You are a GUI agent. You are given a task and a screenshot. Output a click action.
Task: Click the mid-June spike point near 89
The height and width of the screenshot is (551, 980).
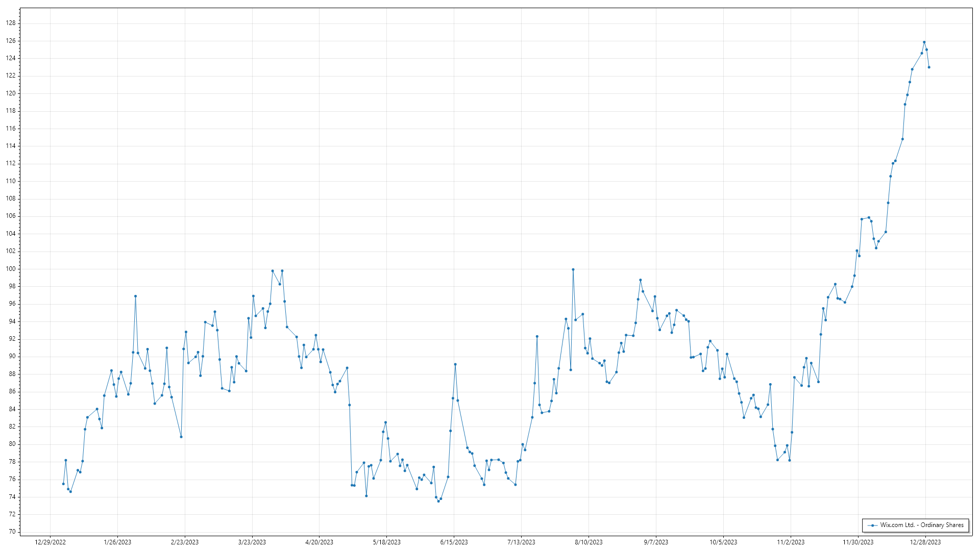[455, 364]
